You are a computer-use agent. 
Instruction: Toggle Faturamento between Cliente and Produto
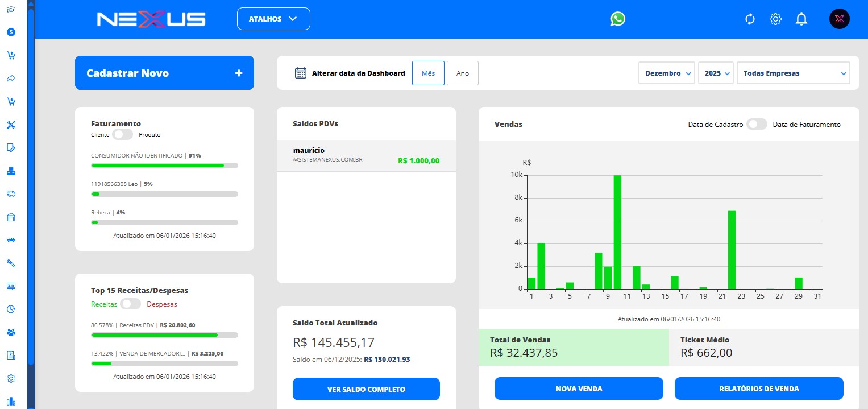[x=122, y=135]
